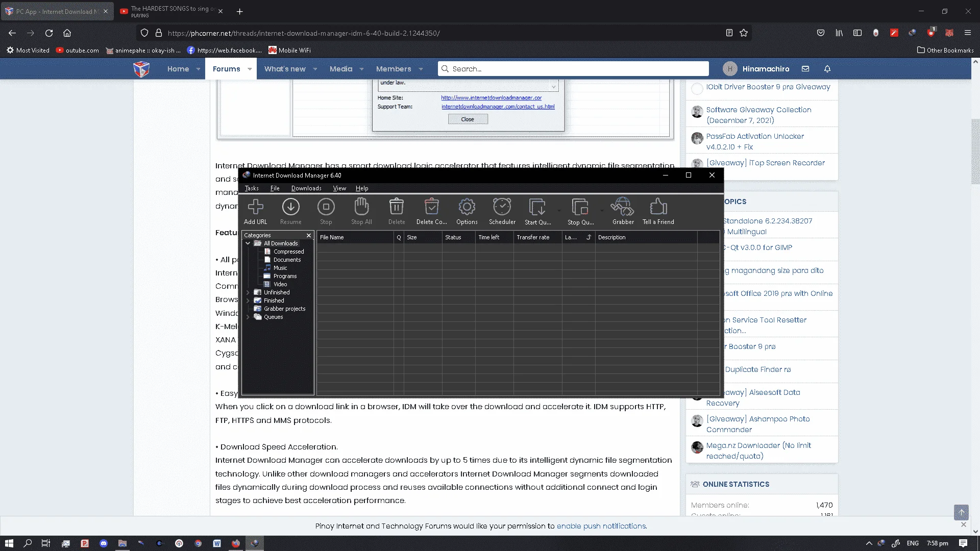980x551 pixels.
Task: Expand the Unfinished category tree node
Action: tap(248, 292)
